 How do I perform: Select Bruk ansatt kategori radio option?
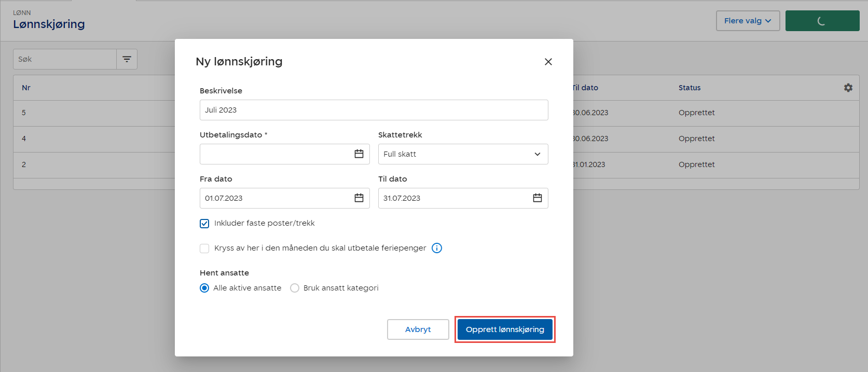tap(295, 288)
